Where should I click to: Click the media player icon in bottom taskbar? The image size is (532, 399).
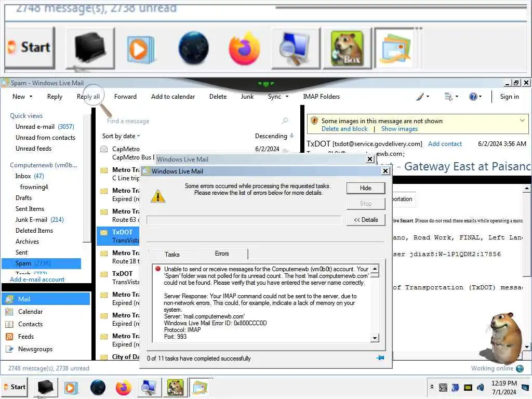point(71,388)
